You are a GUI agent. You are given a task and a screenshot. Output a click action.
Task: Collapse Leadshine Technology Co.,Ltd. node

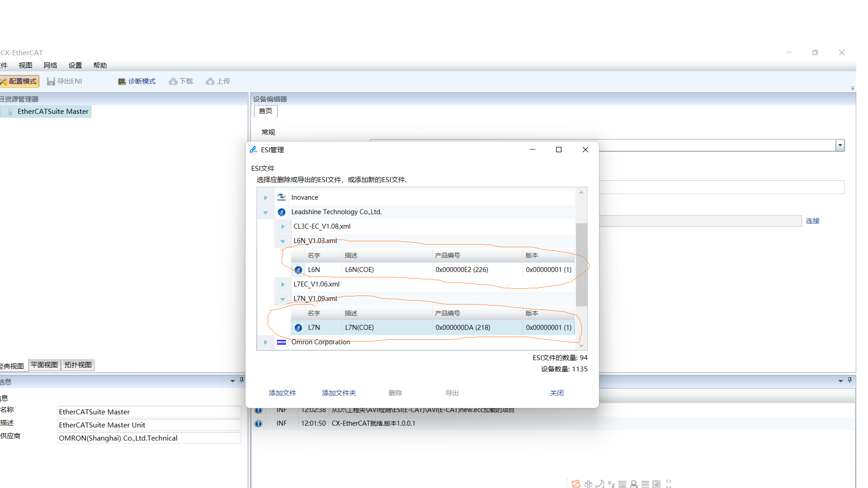(x=266, y=212)
